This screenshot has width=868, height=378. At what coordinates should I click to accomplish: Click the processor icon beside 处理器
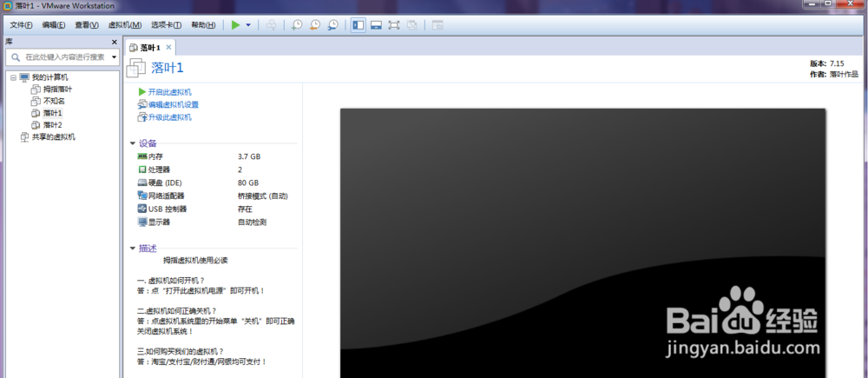[141, 169]
